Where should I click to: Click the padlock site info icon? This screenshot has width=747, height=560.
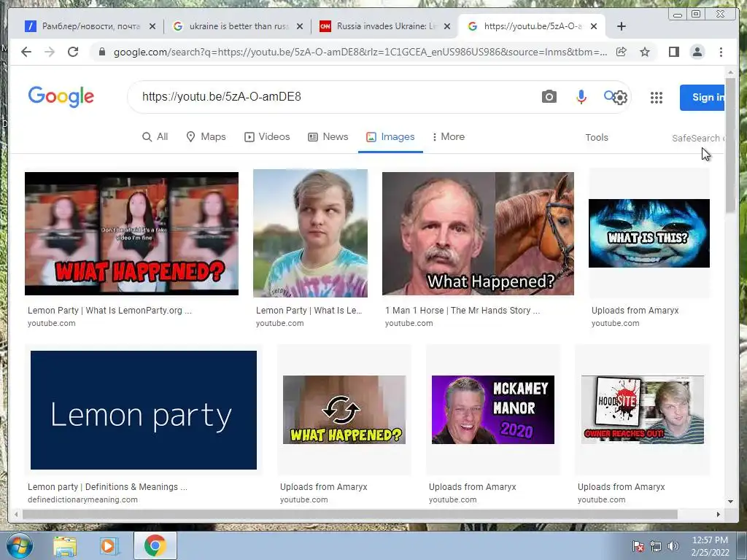tap(102, 52)
